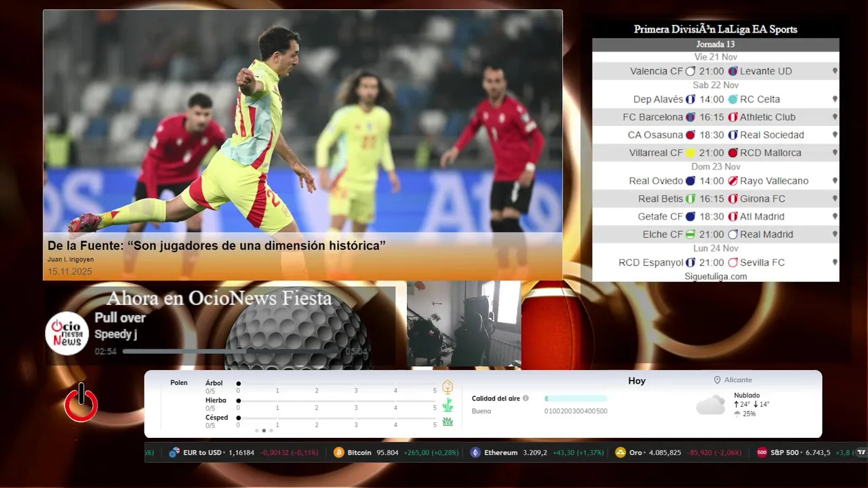Click the tree icon beside the Árbol pollen scale
The height and width of the screenshot is (488, 868).
(448, 387)
